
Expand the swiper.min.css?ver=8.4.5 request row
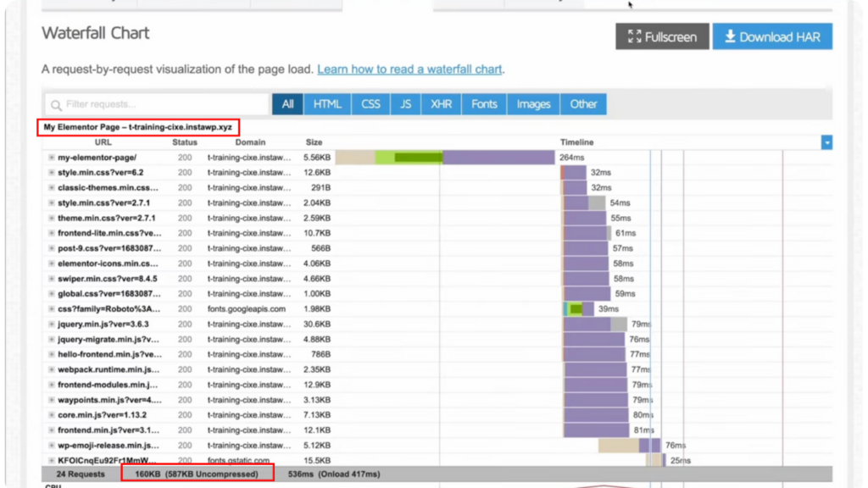[x=52, y=279]
